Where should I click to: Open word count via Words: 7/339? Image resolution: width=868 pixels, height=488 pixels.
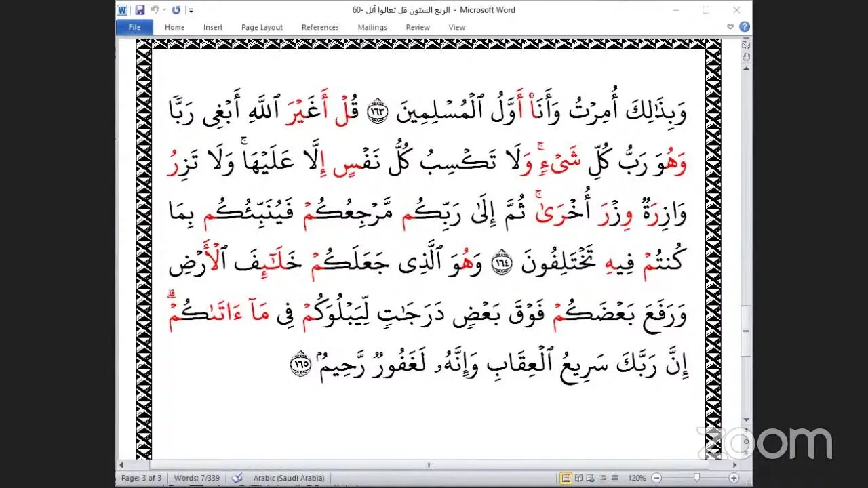[x=195, y=478]
